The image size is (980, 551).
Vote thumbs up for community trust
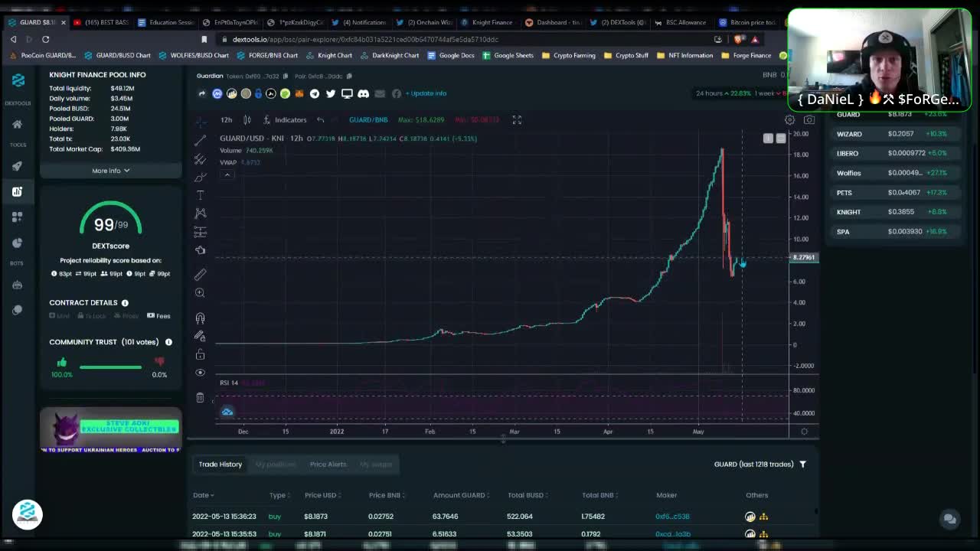point(62,362)
